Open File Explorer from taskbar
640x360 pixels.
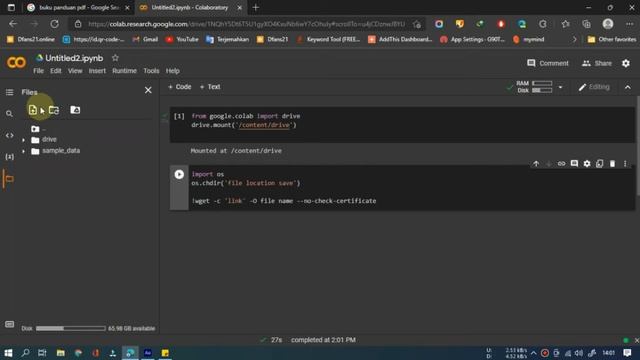pos(60,353)
